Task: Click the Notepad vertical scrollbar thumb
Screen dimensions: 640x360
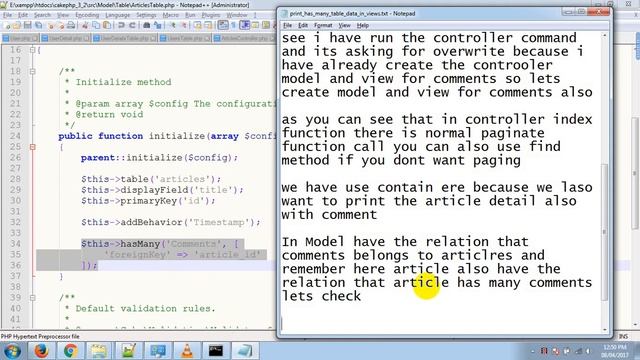Action: [604, 232]
